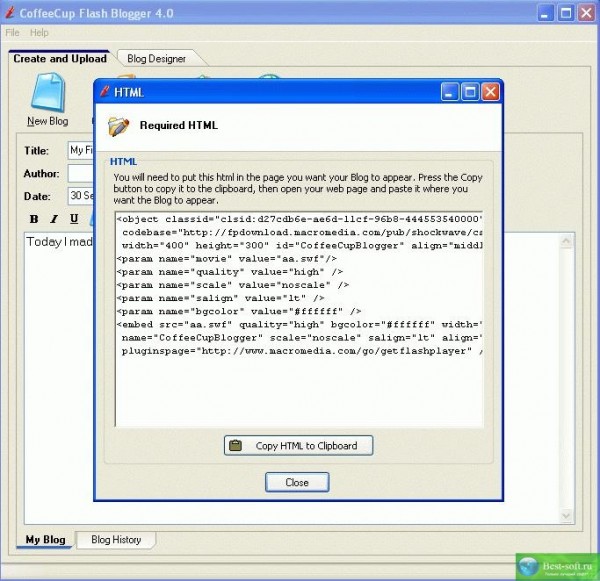600x581 pixels.
Task: Toggle Underline formatting button
Action: (x=74, y=219)
